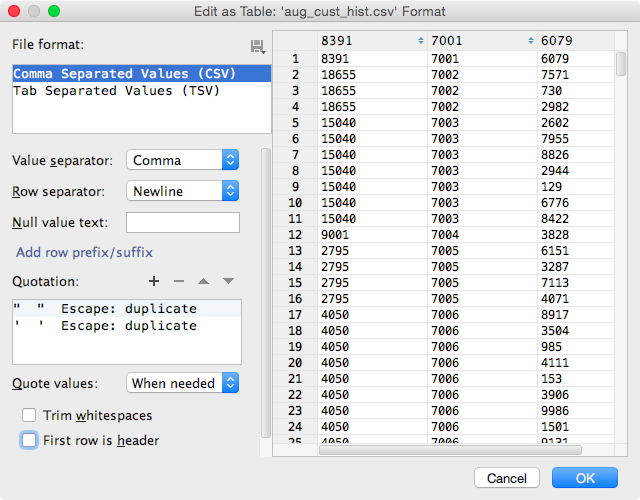Click cell 1501 in row 24
The image size is (640, 500).
(576, 427)
